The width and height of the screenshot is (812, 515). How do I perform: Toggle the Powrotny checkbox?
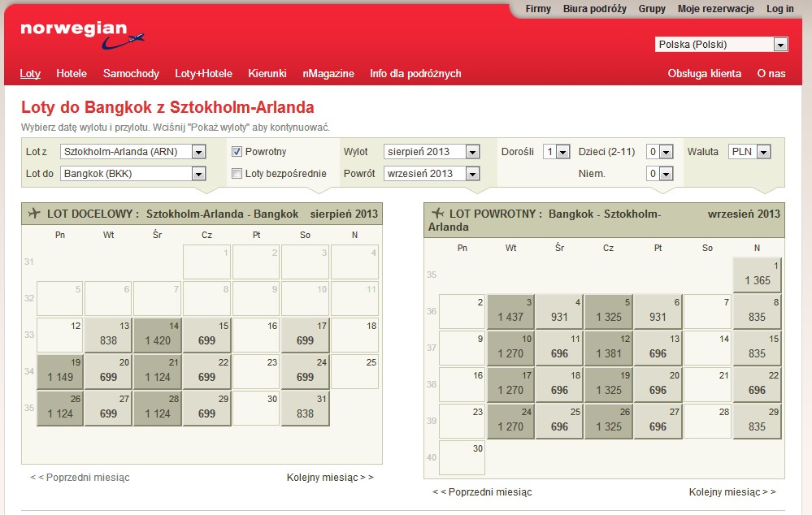(237, 152)
